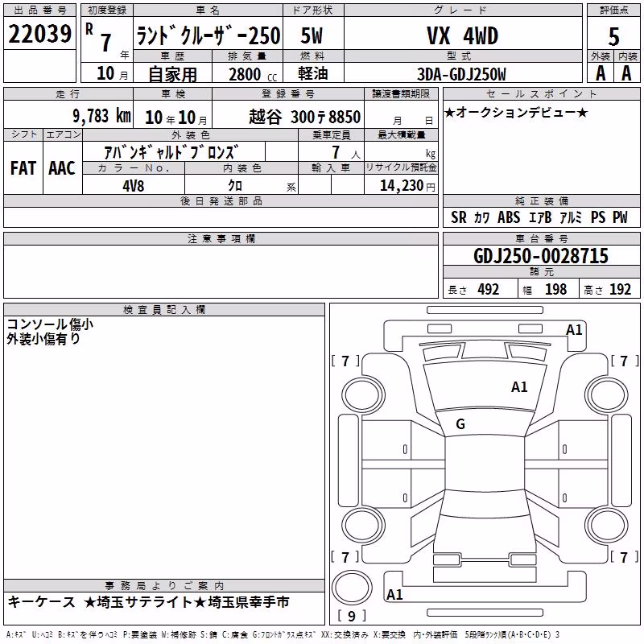Click air conditioner AAC
This screenshot has height=644, width=644.
point(62,168)
